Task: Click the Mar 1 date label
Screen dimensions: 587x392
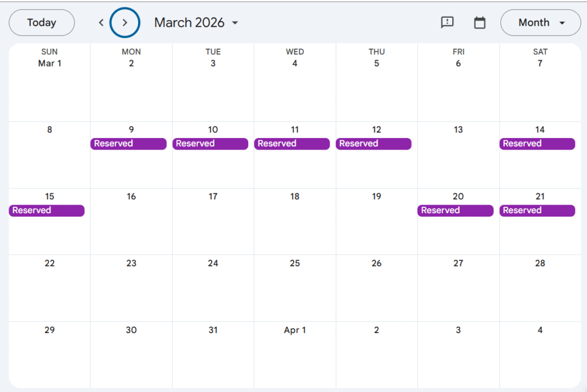Action: (x=50, y=64)
